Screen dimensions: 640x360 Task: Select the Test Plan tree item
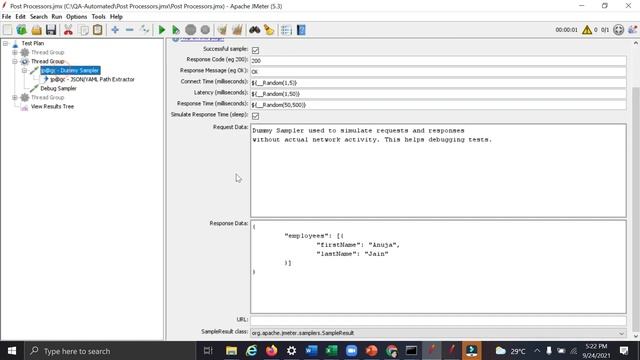pos(33,43)
